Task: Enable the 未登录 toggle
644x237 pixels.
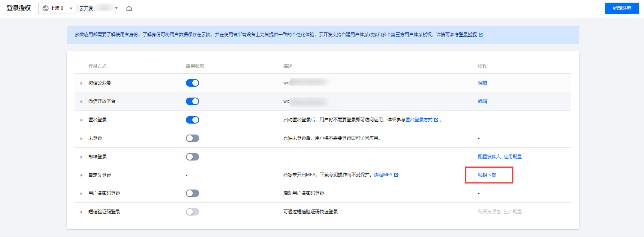Action: [x=192, y=138]
